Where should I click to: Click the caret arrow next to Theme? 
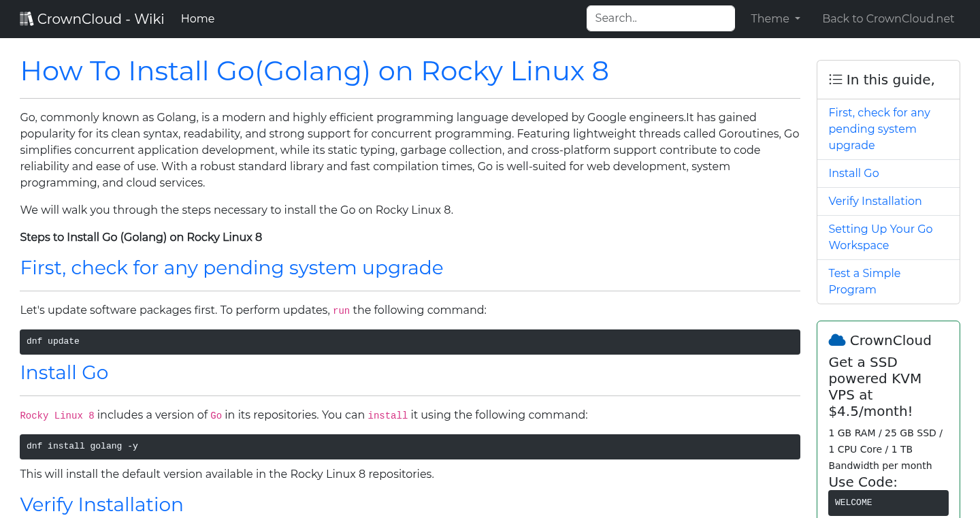pyautogui.click(x=797, y=19)
